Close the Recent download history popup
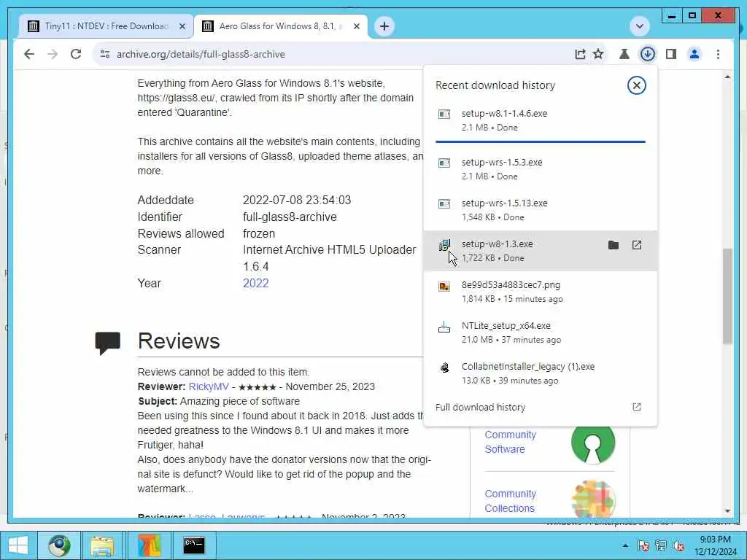This screenshot has height=560, width=747. 636,86
